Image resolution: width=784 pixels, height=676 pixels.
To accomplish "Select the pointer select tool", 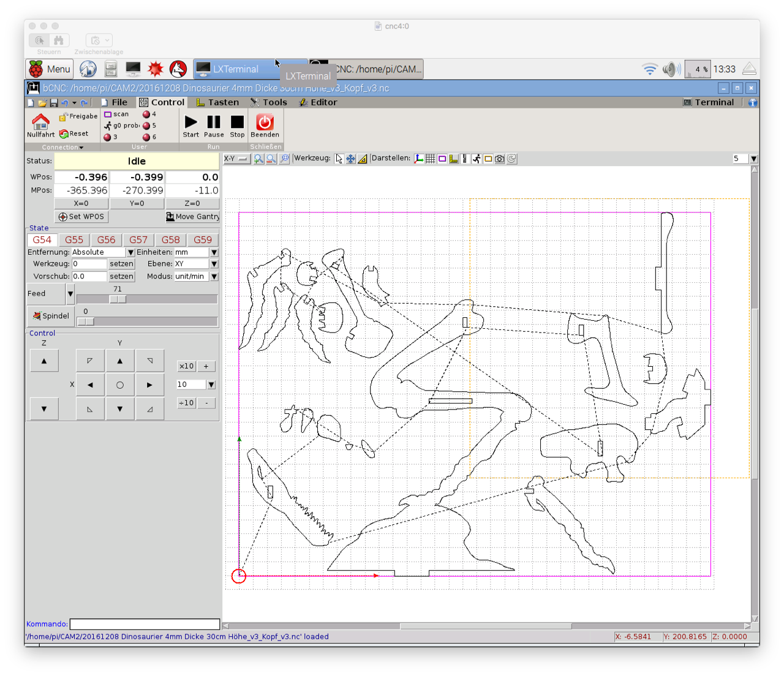I will [x=339, y=159].
